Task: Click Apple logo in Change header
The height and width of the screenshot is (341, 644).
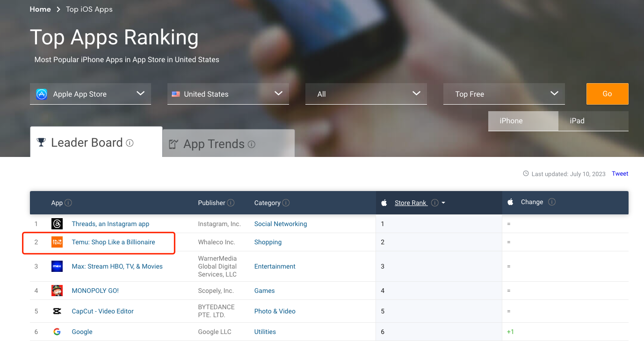Action: pos(511,202)
